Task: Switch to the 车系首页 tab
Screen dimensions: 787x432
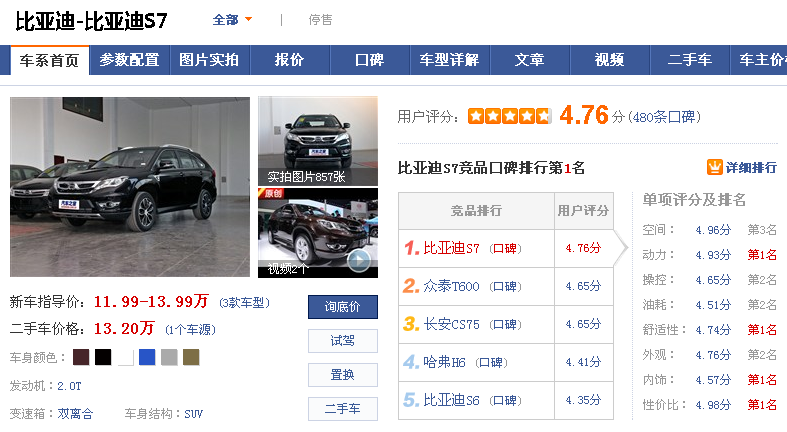Action: click(x=49, y=60)
